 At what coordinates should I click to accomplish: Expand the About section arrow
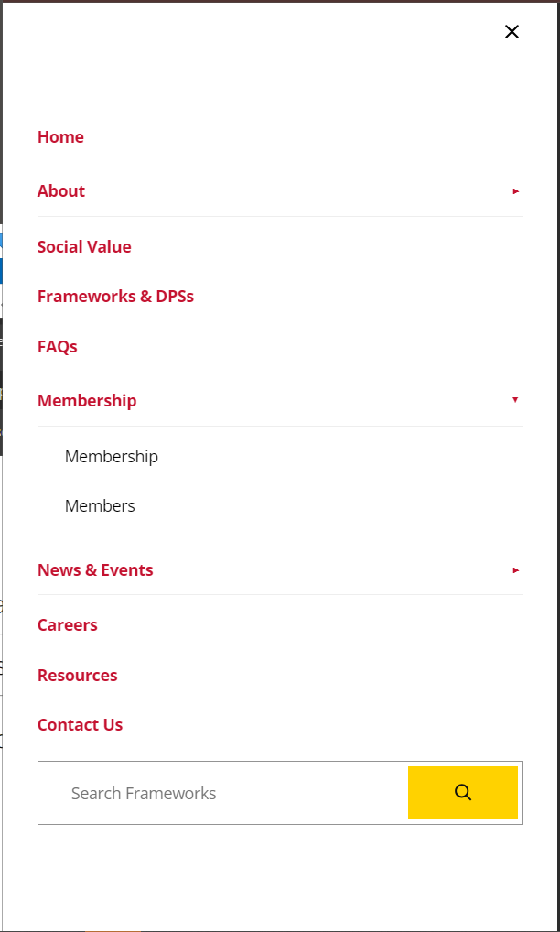pyautogui.click(x=515, y=192)
